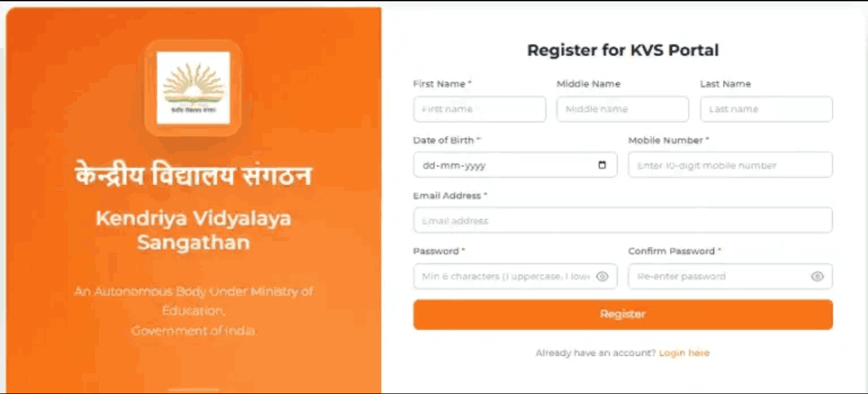
Task: Click the Register button
Action: (x=622, y=314)
